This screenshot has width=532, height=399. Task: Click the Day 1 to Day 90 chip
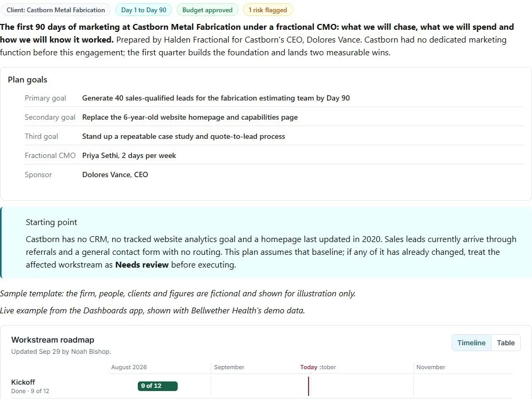144,10
